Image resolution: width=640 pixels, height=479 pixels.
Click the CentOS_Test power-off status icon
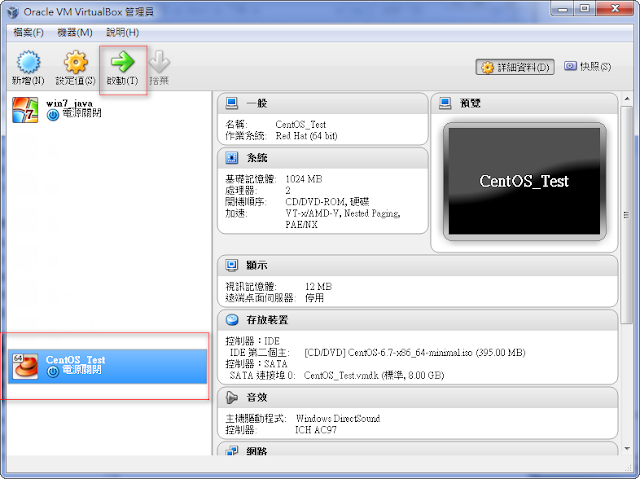52,371
